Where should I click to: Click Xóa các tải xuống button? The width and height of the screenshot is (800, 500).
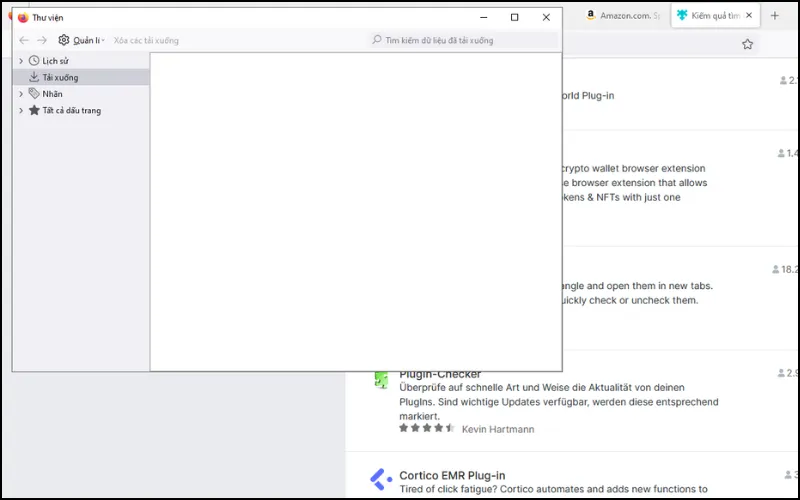tap(146, 40)
